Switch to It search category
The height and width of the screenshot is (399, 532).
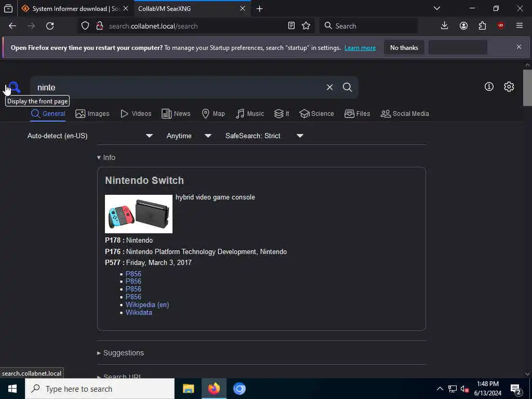coord(282,114)
